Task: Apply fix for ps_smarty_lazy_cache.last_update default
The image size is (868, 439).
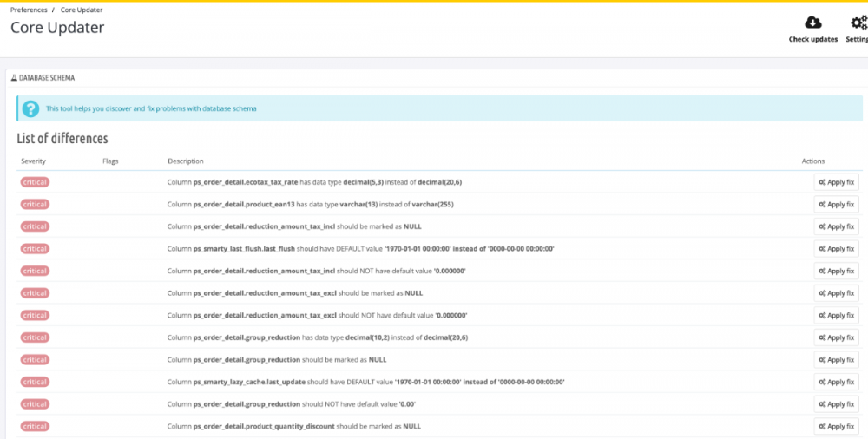Action: (836, 382)
